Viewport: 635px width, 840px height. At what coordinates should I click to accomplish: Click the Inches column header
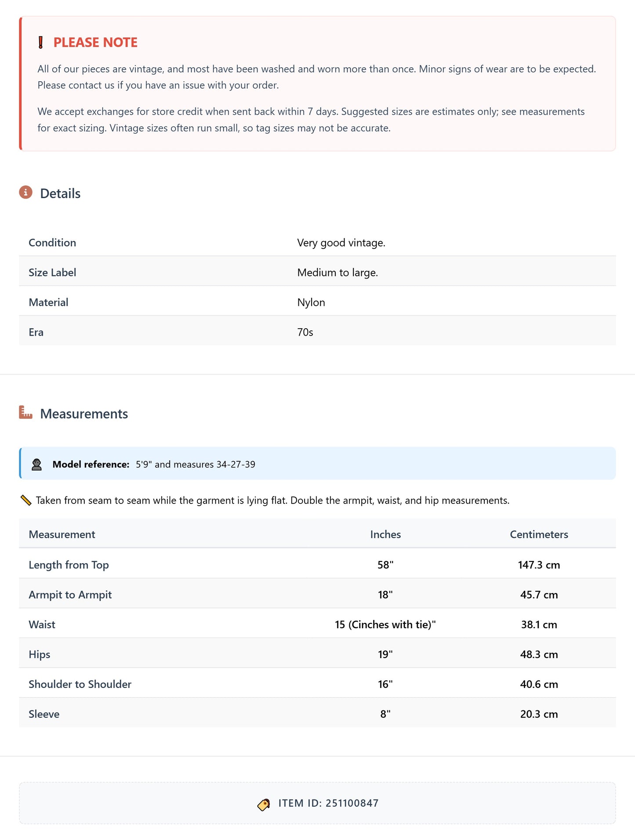click(385, 534)
